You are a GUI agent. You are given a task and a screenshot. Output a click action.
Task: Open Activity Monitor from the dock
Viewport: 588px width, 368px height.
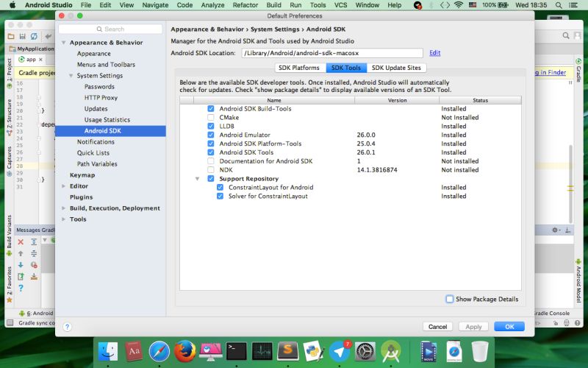pyautogui.click(x=262, y=352)
